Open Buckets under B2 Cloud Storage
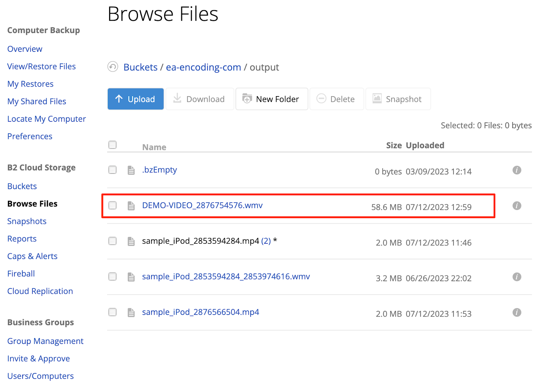Image resolution: width=546 pixels, height=392 pixels. (x=22, y=186)
